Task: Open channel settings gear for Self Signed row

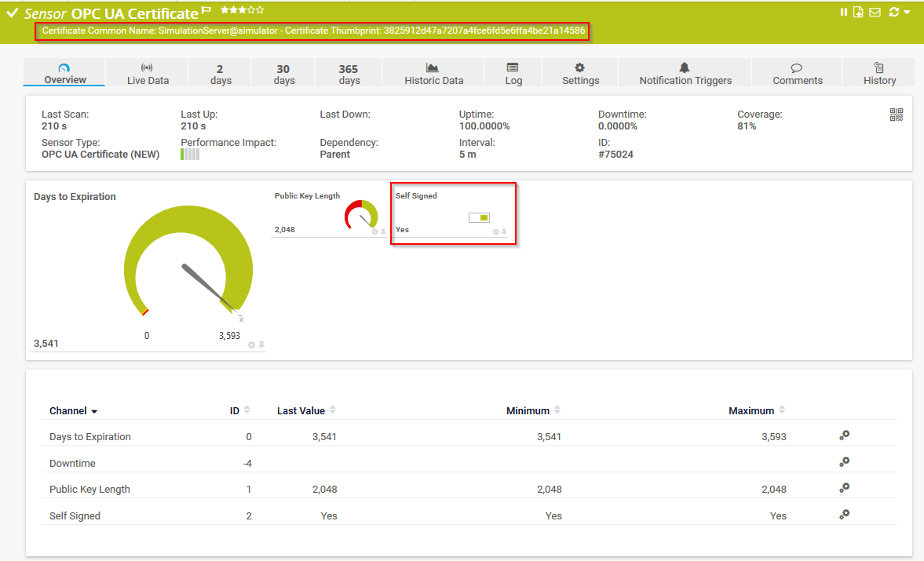Action: pyautogui.click(x=844, y=514)
